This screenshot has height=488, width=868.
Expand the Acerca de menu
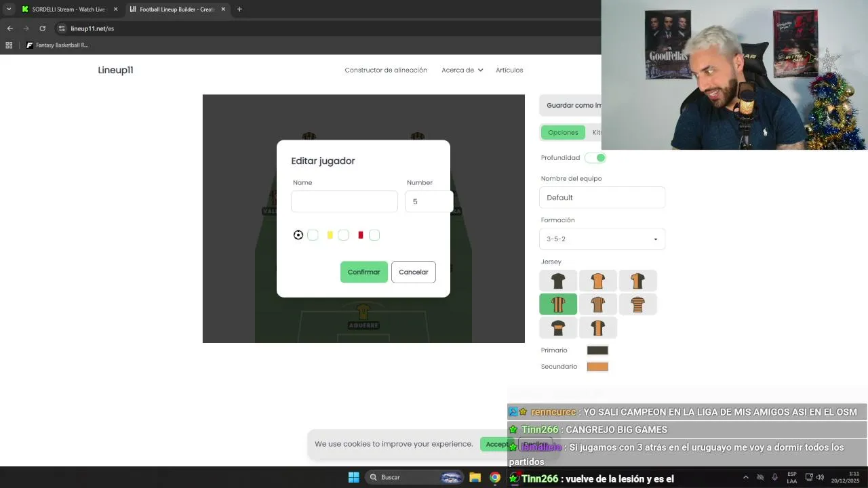[x=462, y=70]
